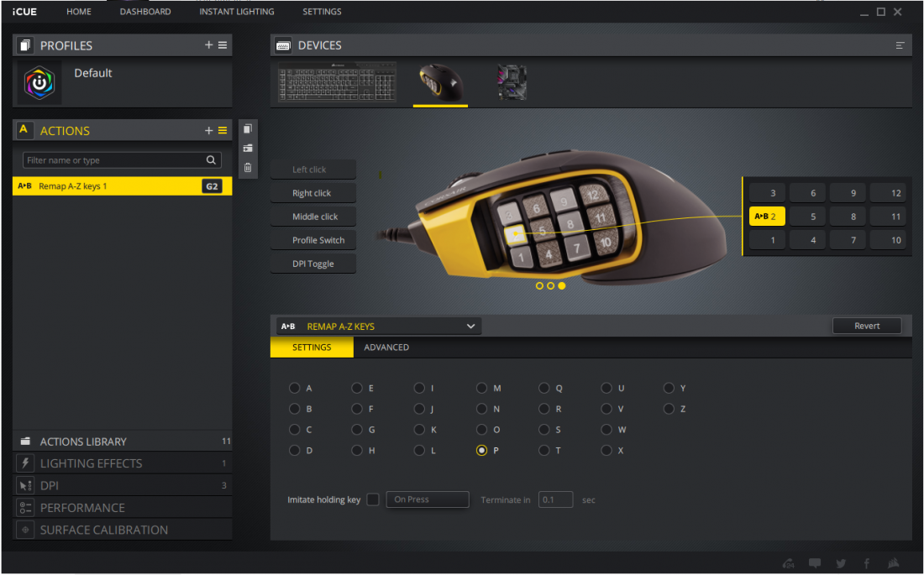Click the chat bubble icon in footer
The height and width of the screenshot is (575, 924).
click(815, 563)
